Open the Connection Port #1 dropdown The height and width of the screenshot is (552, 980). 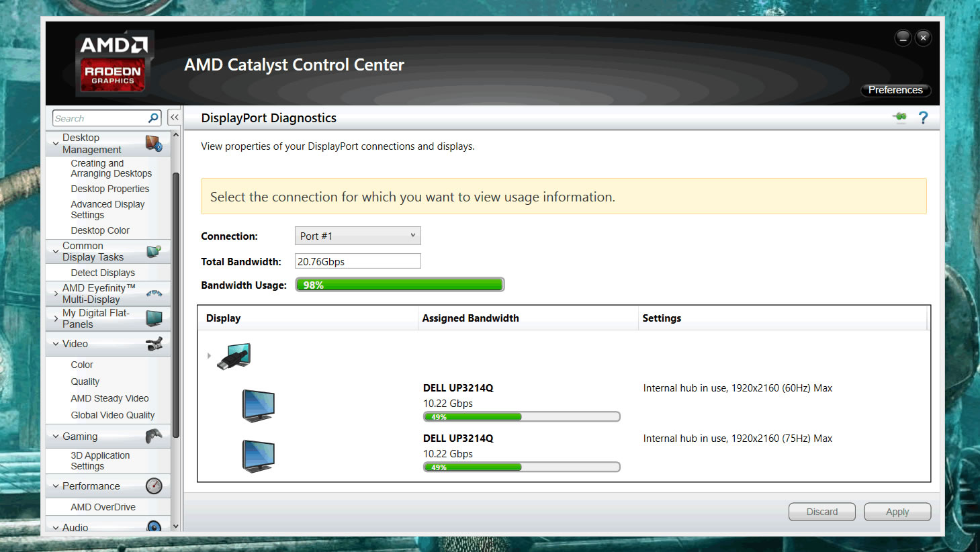(x=358, y=236)
